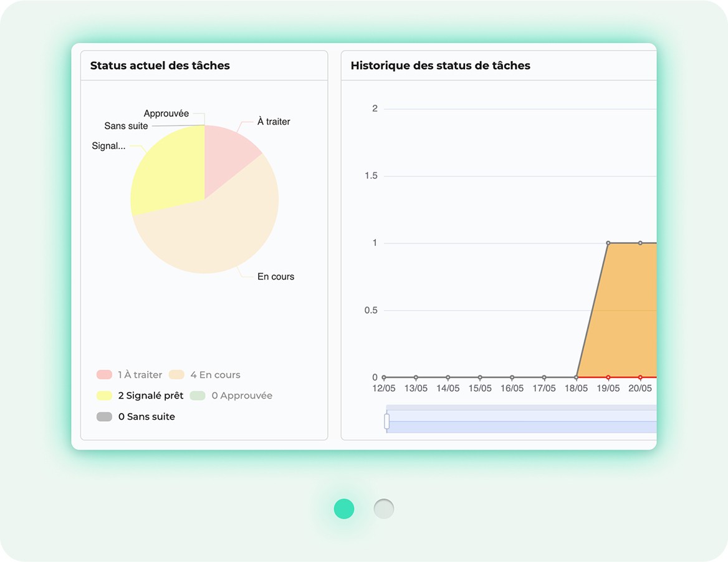
Task: Go to the first carousel slide dot
Action: point(344,508)
